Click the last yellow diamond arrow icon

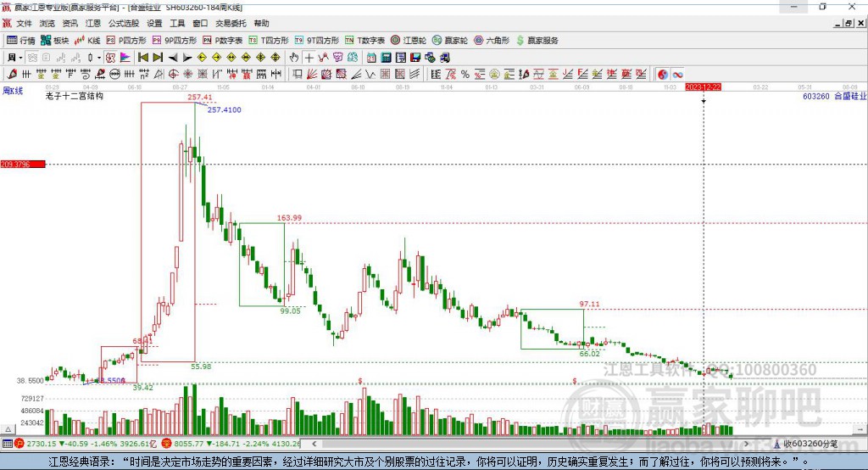[x=275, y=58]
